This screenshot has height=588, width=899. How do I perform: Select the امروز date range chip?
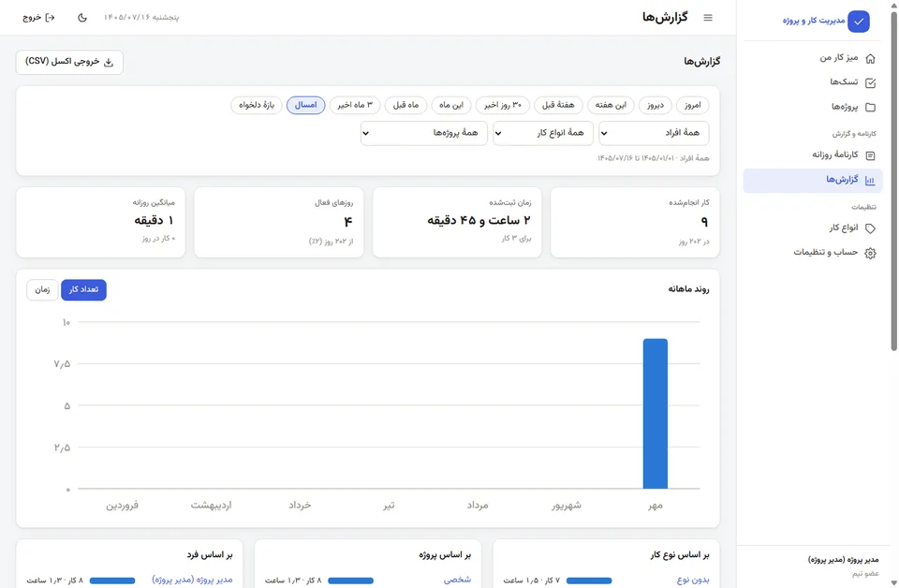click(x=693, y=106)
